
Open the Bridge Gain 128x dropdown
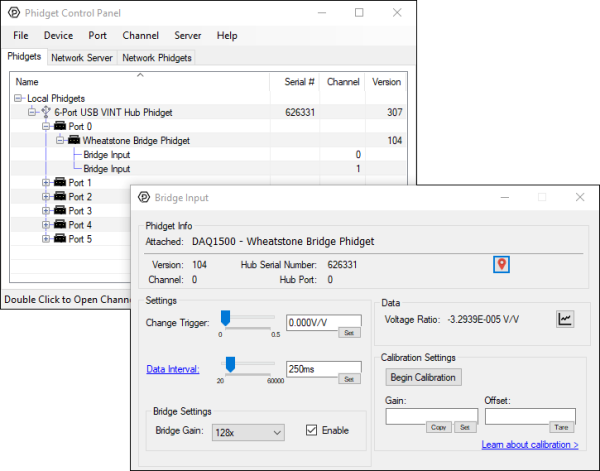click(248, 433)
